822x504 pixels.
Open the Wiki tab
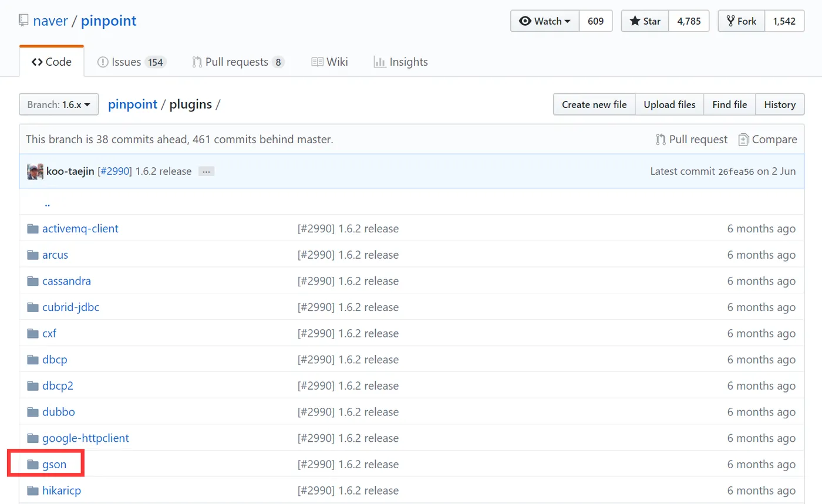(x=329, y=62)
